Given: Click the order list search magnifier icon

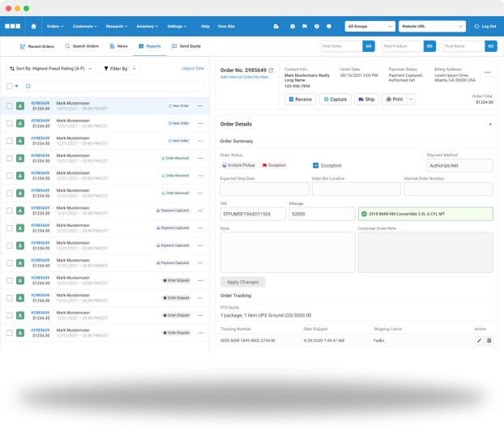Looking at the screenshot, I should pyautogui.click(x=28, y=86).
